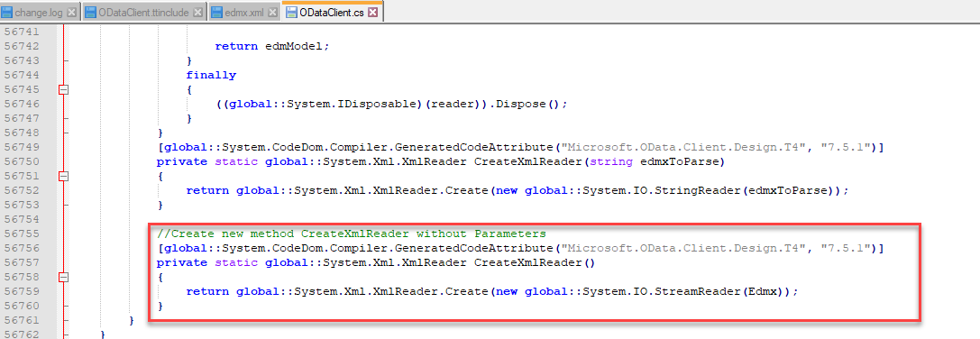Switch to the change.log tab
980x339 pixels.
pyautogui.click(x=39, y=13)
